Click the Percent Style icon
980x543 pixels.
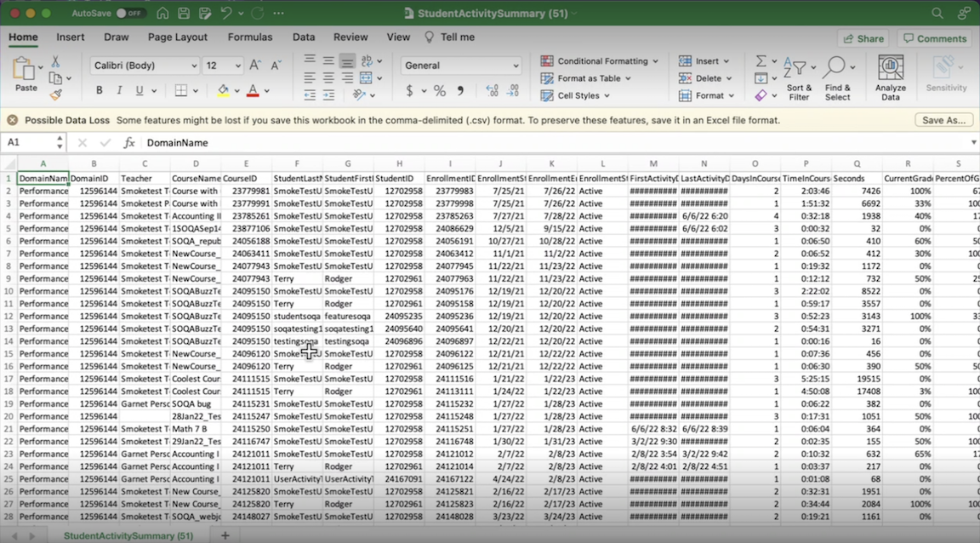(439, 91)
